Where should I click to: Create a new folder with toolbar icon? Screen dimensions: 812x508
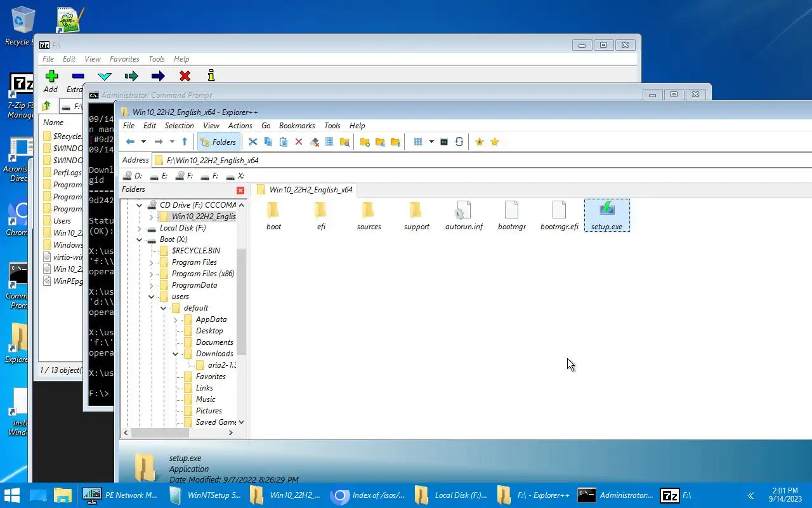[x=365, y=142]
